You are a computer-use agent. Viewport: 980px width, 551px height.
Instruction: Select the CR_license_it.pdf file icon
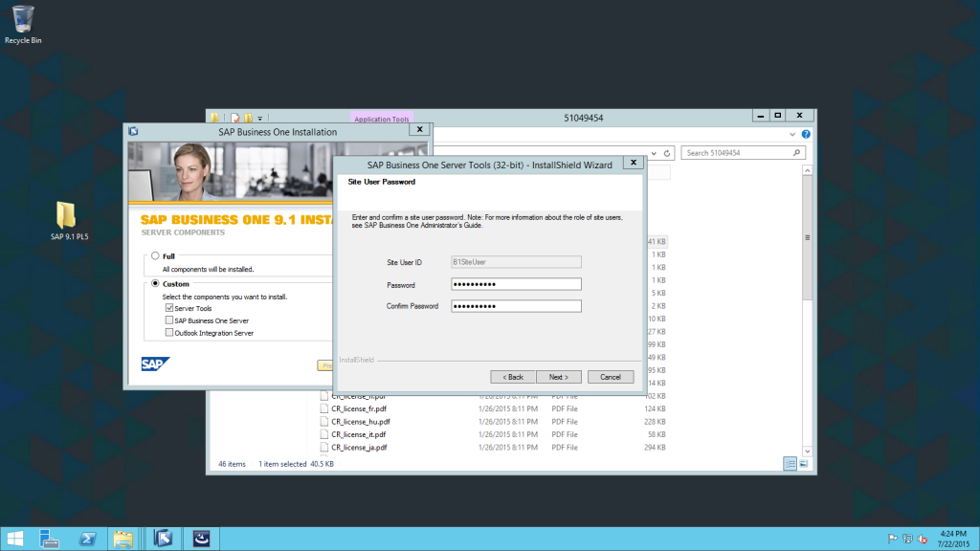point(323,434)
